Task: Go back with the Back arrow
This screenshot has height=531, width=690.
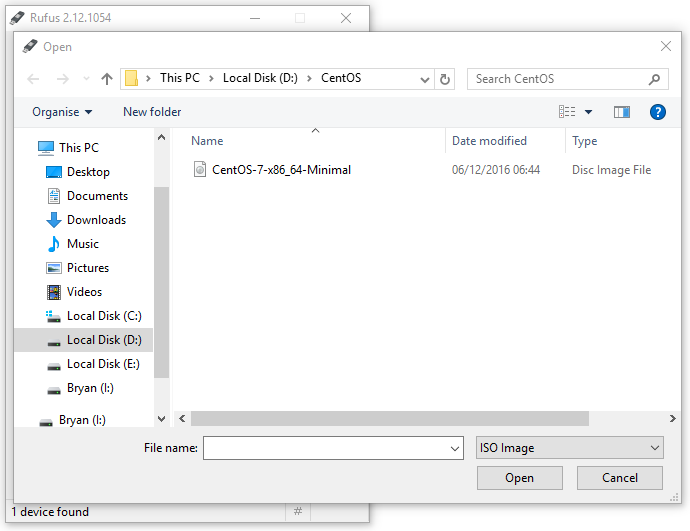Action: click(x=33, y=79)
